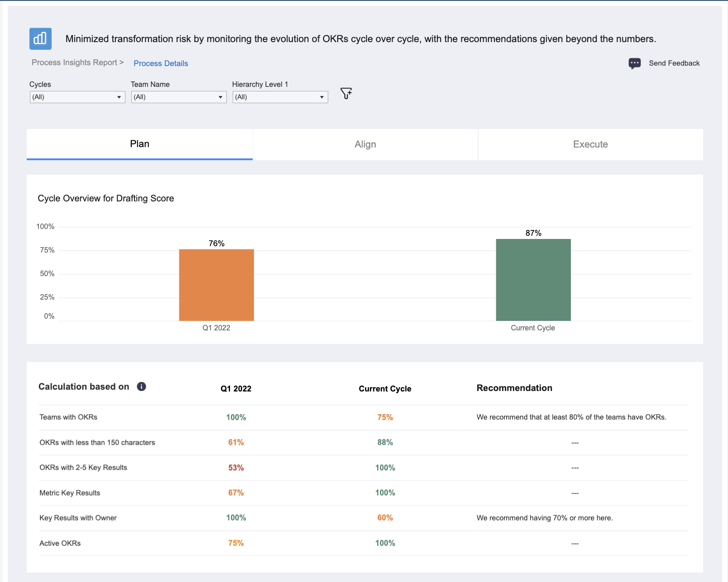Click the Q1 2022 column header

click(x=236, y=389)
